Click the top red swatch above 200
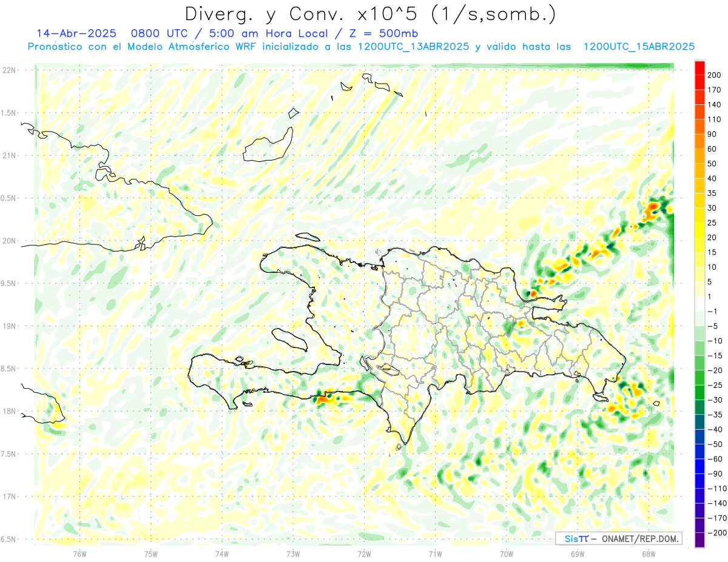 point(699,68)
